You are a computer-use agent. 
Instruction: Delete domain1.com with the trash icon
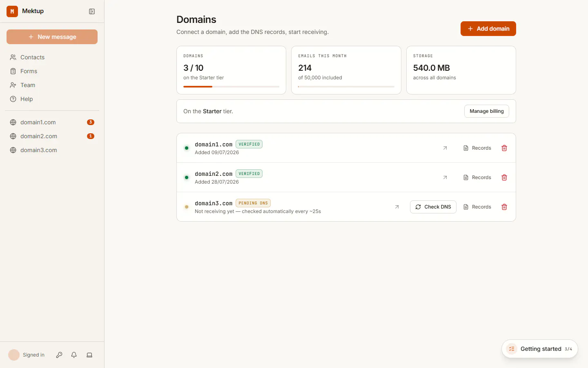click(504, 148)
